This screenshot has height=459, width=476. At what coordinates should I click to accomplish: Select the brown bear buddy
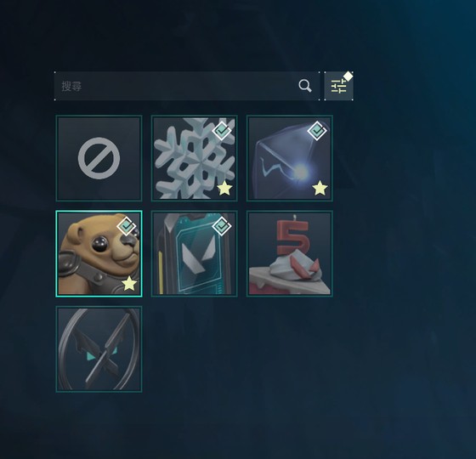point(99,253)
